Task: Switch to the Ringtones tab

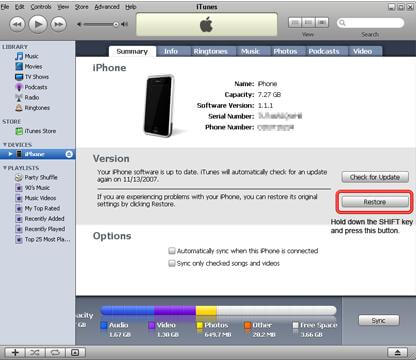Action: point(210,51)
